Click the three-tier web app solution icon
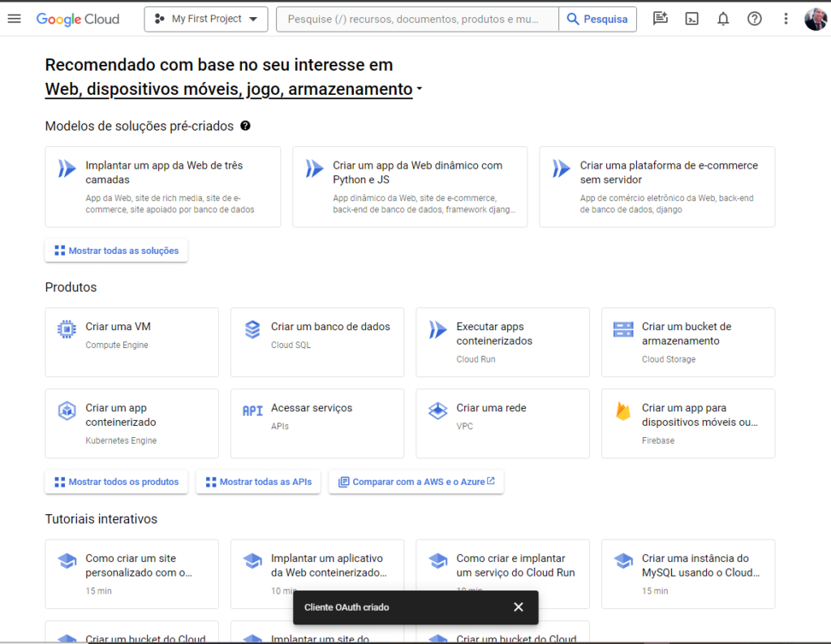 [x=67, y=169]
